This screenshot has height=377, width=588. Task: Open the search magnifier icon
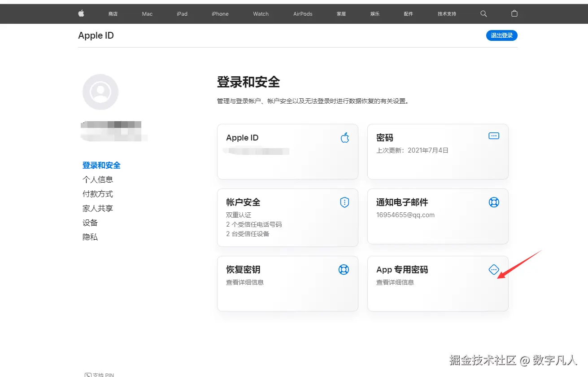(x=483, y=14)
